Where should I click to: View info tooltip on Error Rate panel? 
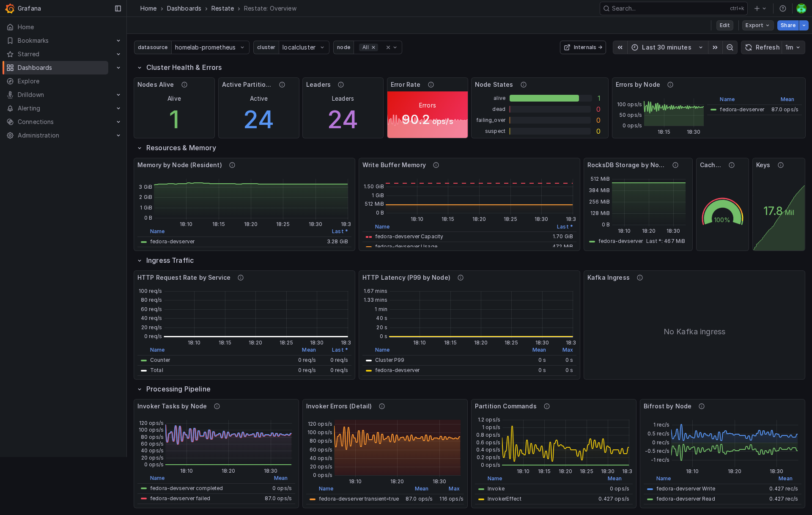point(431,85)
